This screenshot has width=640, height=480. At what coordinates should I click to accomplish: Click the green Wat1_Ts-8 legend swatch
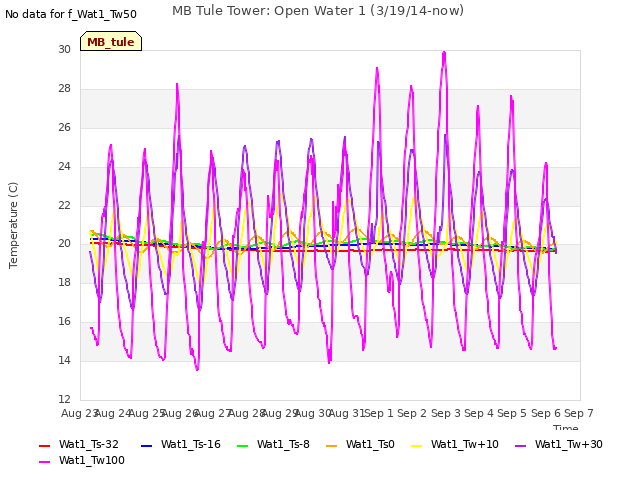click(x=242, y=445)
